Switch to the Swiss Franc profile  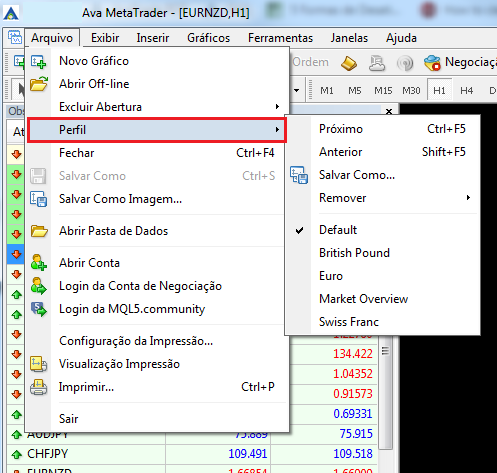(x=382, y=322)
